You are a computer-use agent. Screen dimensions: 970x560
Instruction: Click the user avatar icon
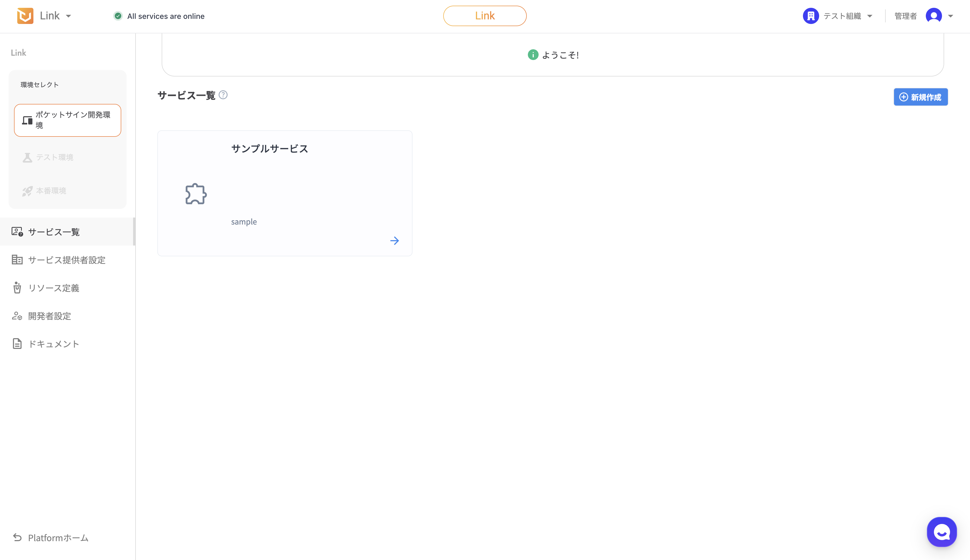pos(933,16)
